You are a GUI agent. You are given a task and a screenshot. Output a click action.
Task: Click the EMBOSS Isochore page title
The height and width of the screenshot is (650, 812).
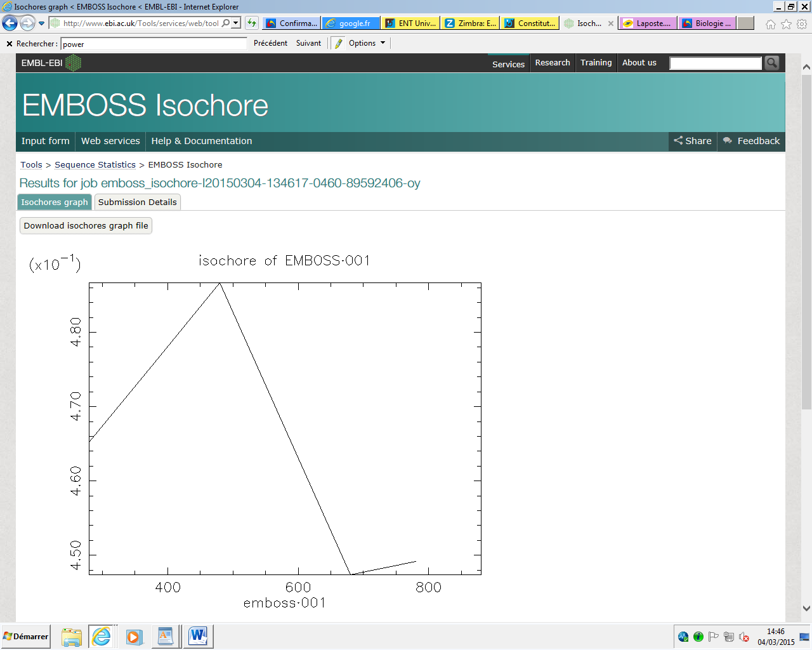[145, 105]
